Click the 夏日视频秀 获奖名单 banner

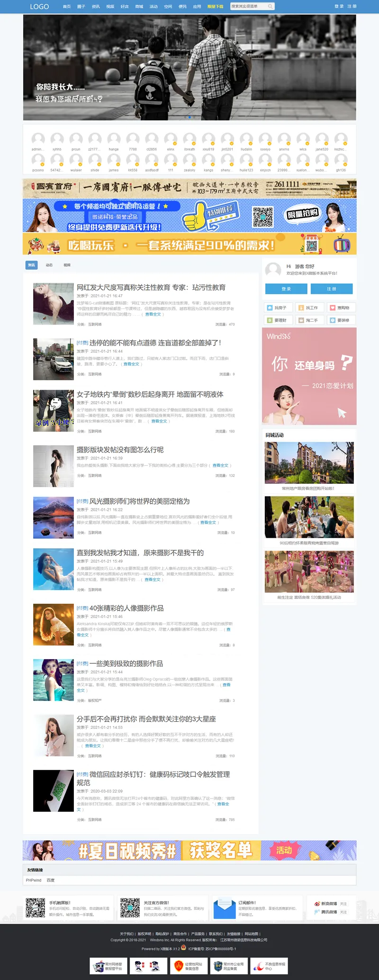tap(189, 850)
